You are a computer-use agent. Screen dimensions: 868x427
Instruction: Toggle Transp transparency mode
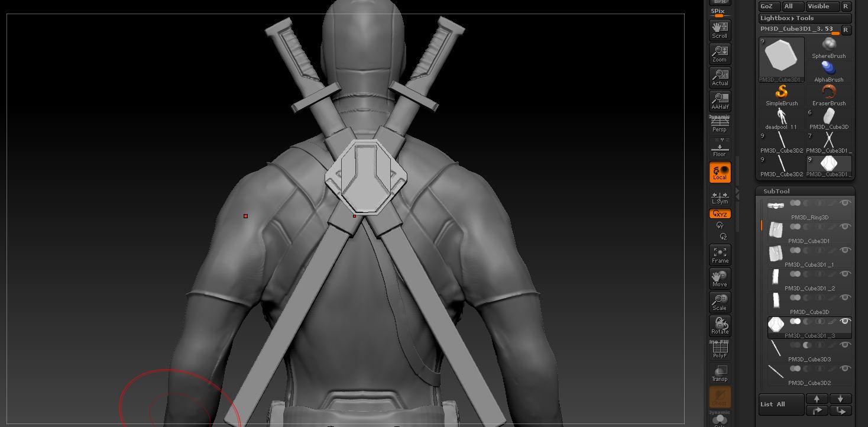click(720, 373)
